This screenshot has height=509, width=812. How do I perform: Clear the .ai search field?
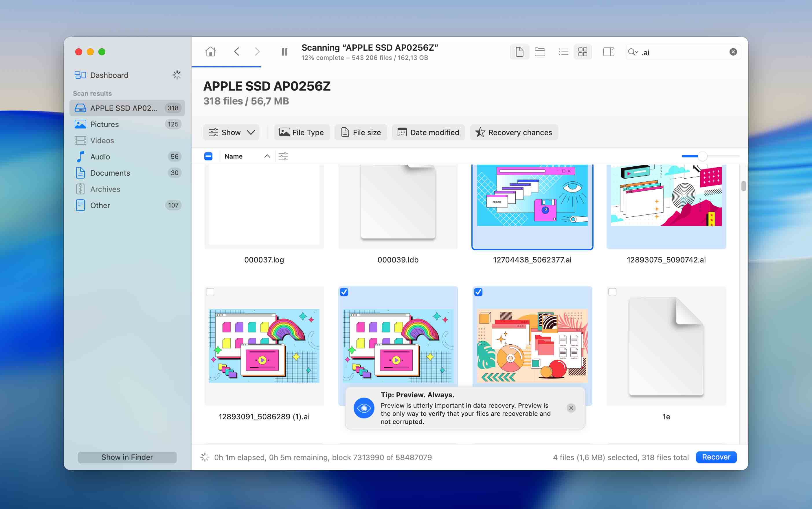pyautogui.click(x=733, y=52)
